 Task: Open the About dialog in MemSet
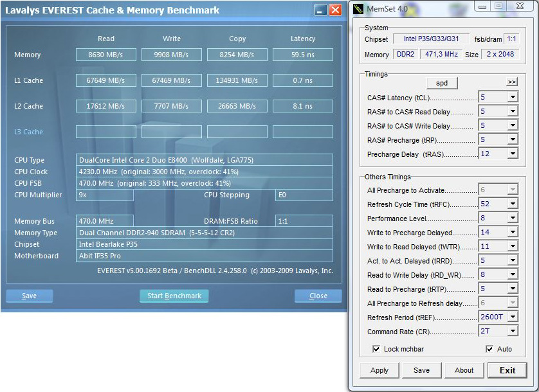pos(464,370)
